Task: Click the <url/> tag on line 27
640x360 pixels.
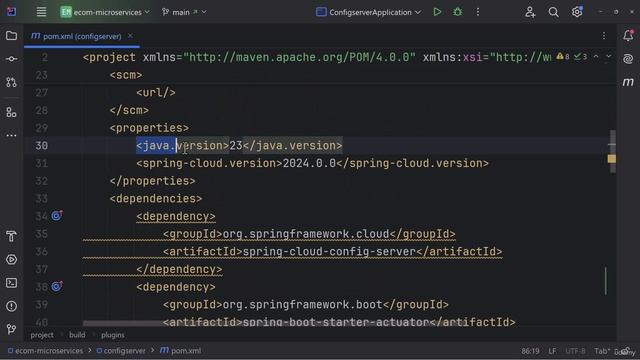Action: pyautogui.click(x=156, y=93)
